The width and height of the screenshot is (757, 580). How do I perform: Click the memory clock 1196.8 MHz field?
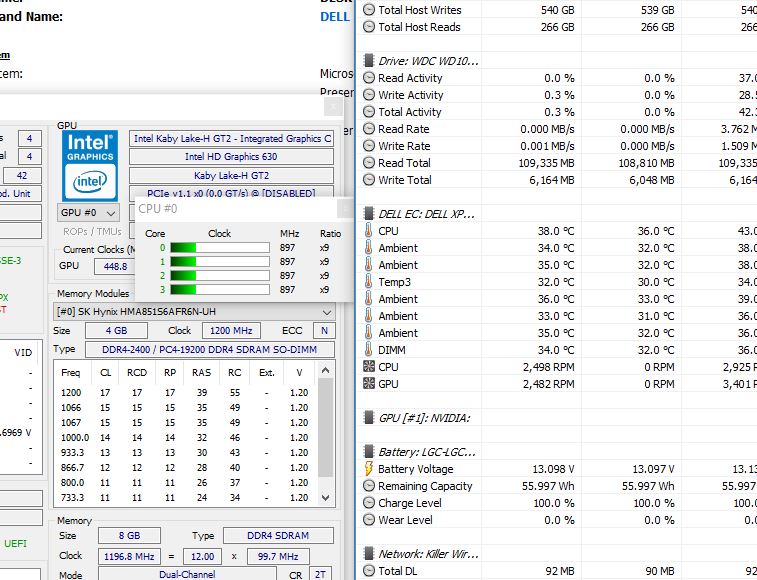pyautogui.click(x=129, y=556)
